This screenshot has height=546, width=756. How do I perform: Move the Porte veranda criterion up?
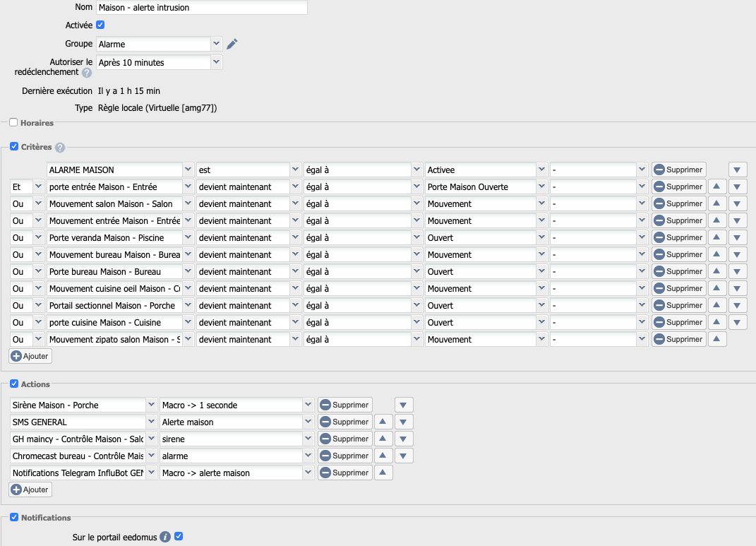point(716,237)
